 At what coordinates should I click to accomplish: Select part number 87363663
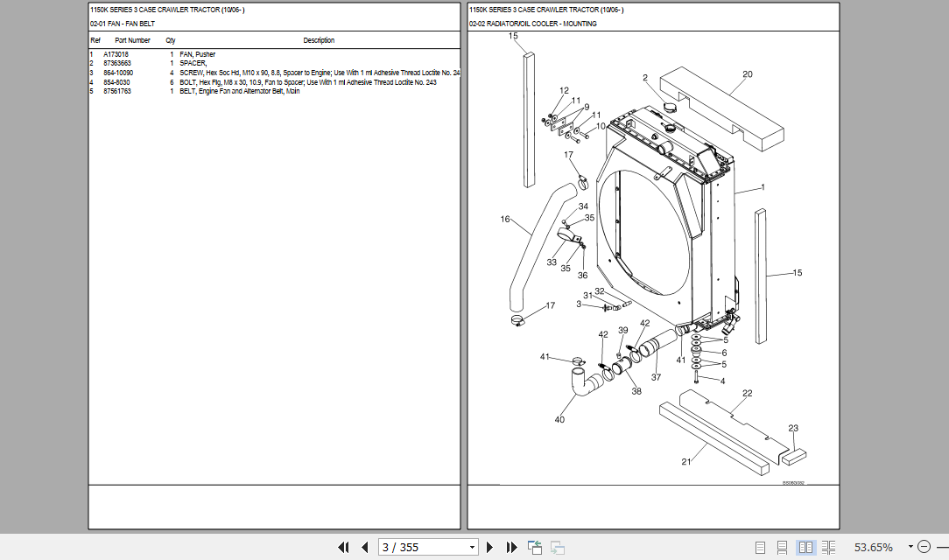(x=116, y=63)
